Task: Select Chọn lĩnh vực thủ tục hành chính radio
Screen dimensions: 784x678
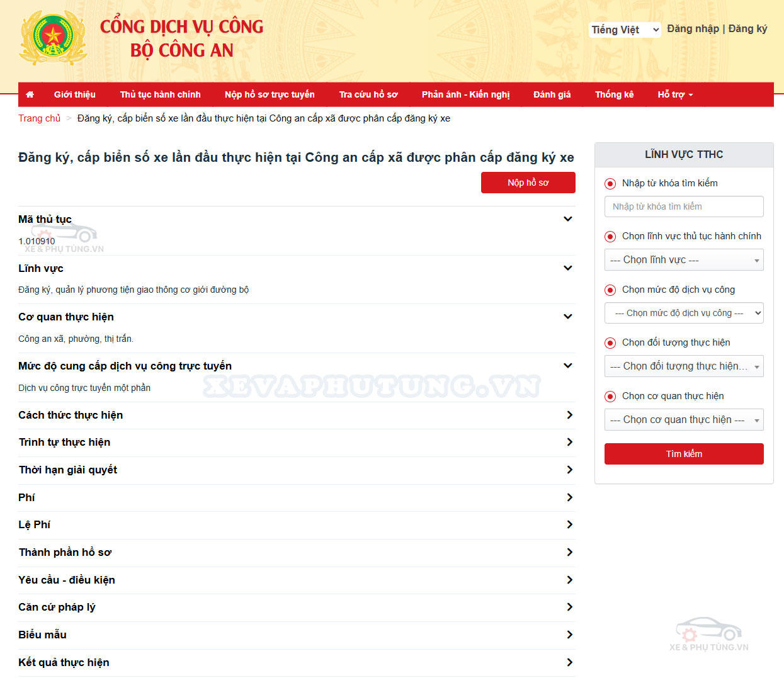Action: [x=610, y=237]
